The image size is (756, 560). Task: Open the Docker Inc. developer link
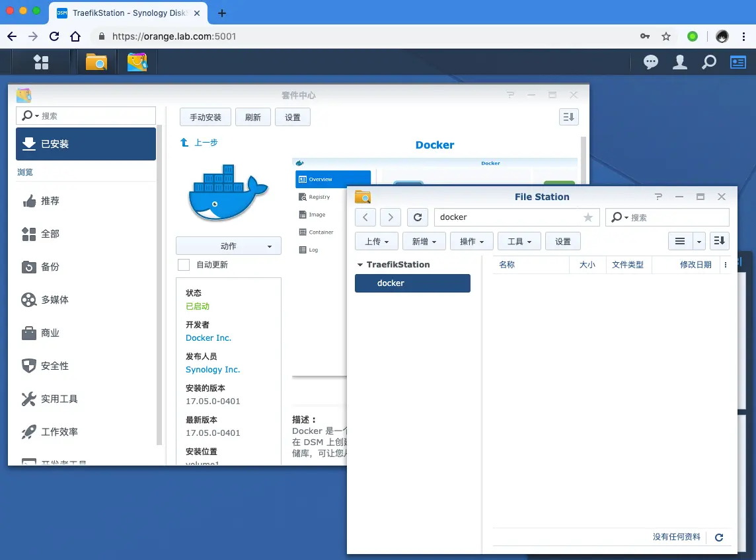point(208,337)
